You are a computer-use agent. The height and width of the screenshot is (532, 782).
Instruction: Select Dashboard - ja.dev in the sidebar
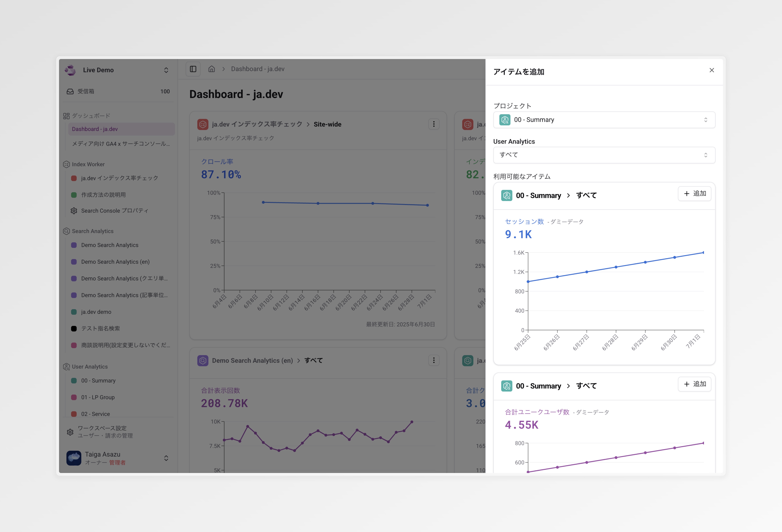[95, 129]
